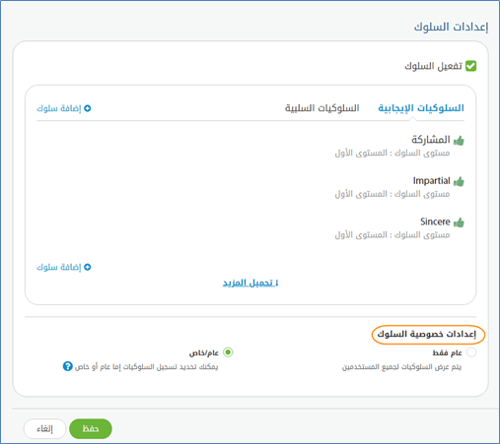Select the عام فقط radio option

pyautogui.click(x=471, y=352)
